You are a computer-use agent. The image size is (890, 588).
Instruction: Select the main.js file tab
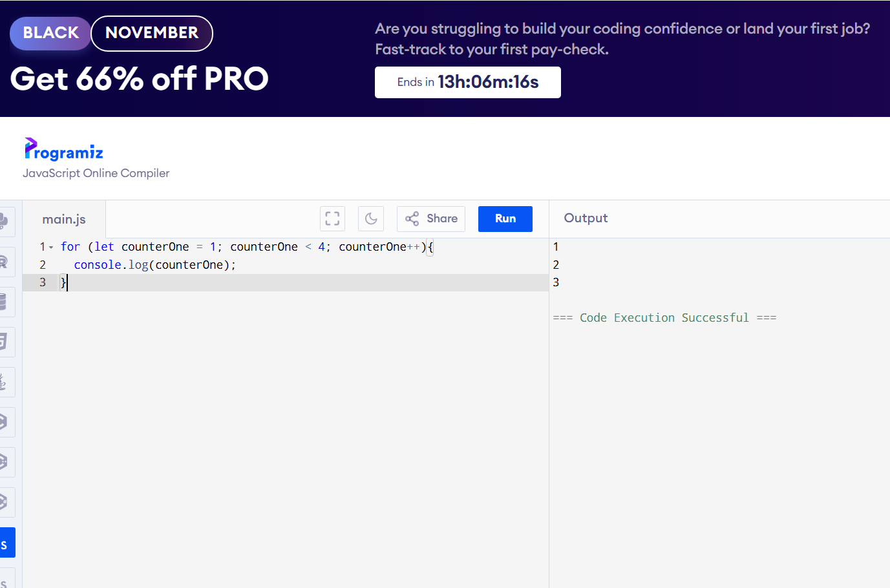[x=64, y=220]
